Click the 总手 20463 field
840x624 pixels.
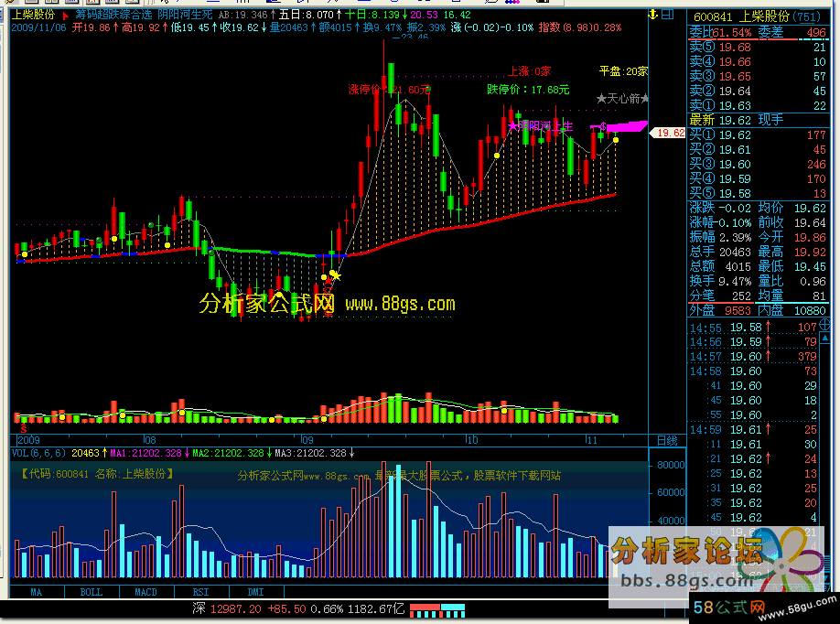click(720, 252)
